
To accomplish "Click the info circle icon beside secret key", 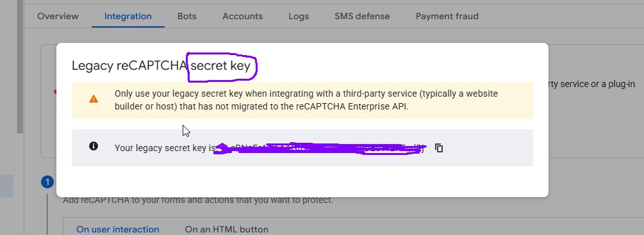I will click(x=94, y=145).
